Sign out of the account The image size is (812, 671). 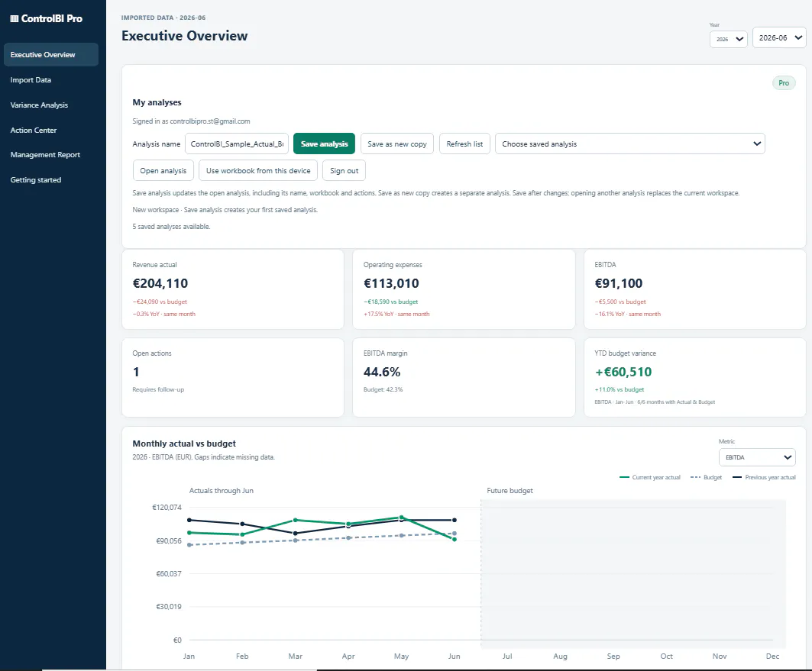click(x=345, y=171)
